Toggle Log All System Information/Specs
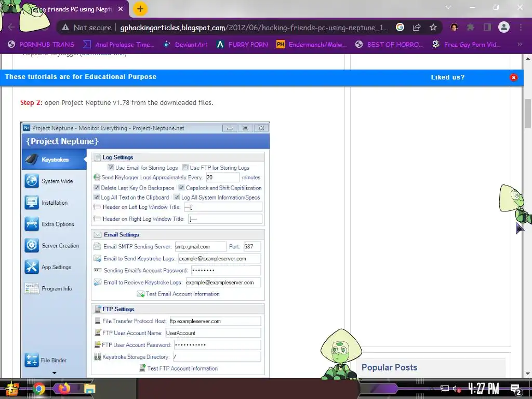The height and width of the screenshot is (399, 532). [x=177, y=197]
